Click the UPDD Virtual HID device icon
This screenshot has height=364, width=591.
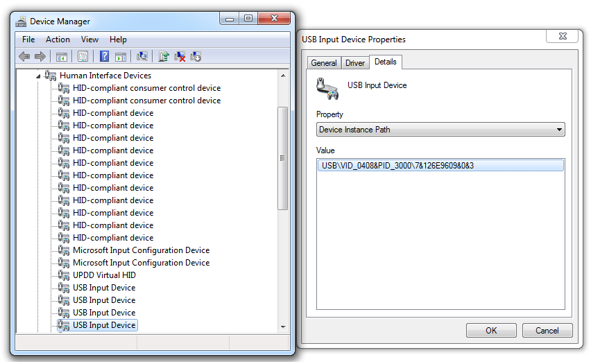pos(64,275)
